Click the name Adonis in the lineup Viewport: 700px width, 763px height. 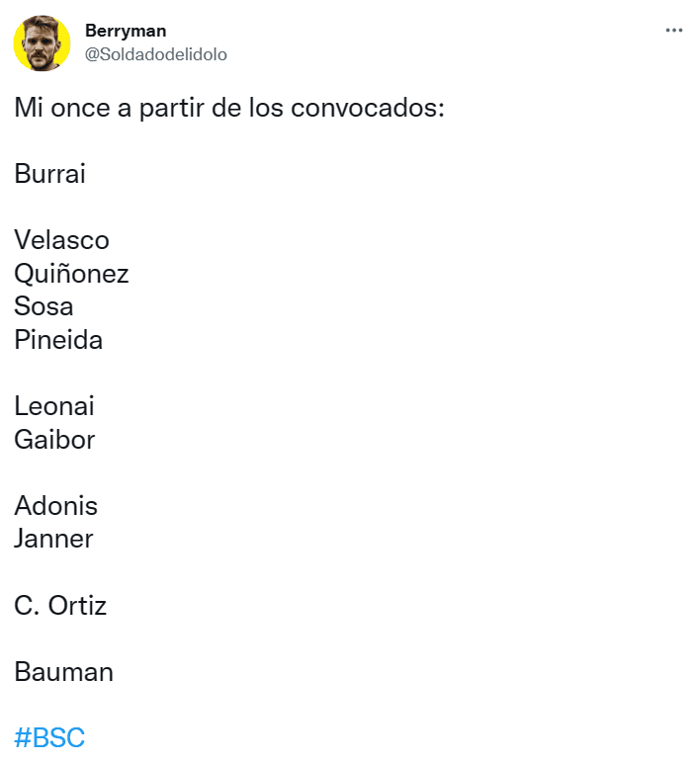[x=56, y=506]
